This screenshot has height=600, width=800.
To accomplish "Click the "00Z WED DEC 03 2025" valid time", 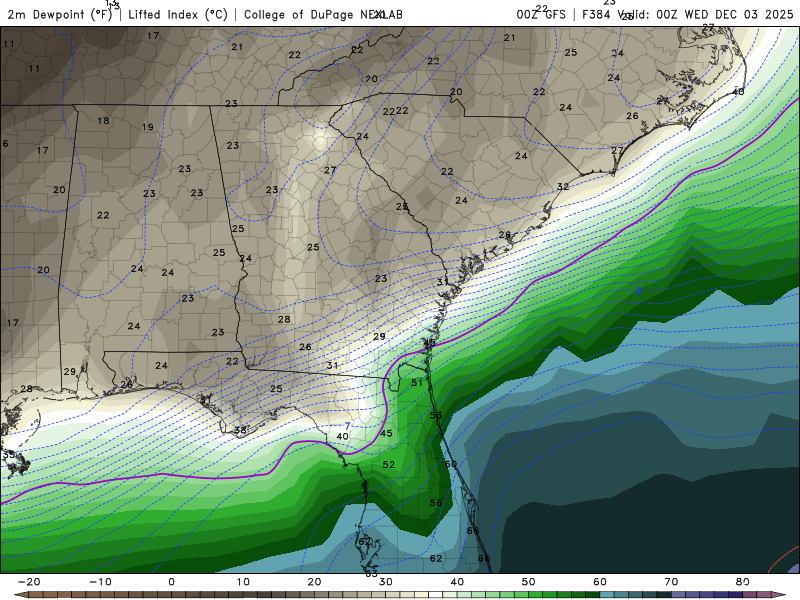I will pos(725,15).
